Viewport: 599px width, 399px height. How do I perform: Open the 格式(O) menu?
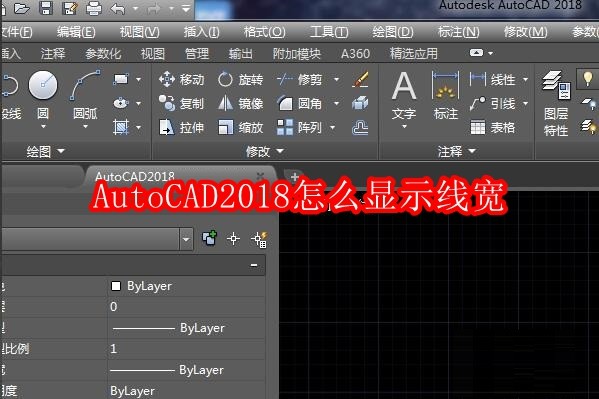point(264,32)
